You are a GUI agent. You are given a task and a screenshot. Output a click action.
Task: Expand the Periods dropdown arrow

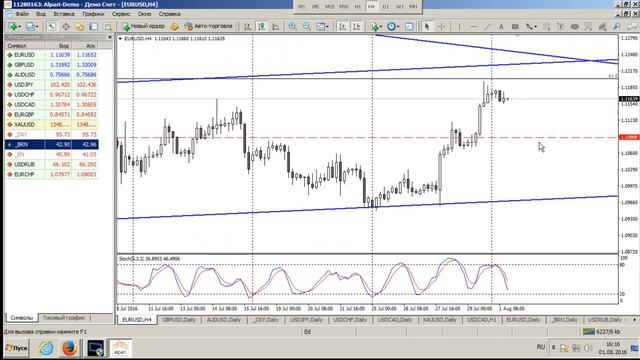pos(398,27)
